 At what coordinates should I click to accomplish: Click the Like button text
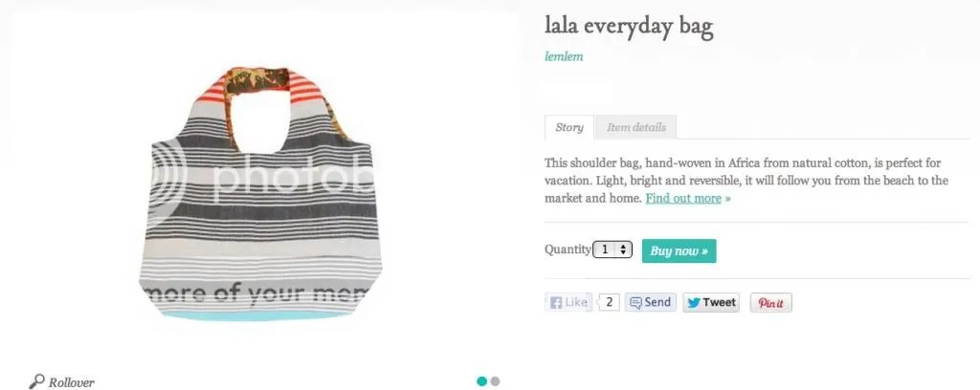[x=575, y=303]
